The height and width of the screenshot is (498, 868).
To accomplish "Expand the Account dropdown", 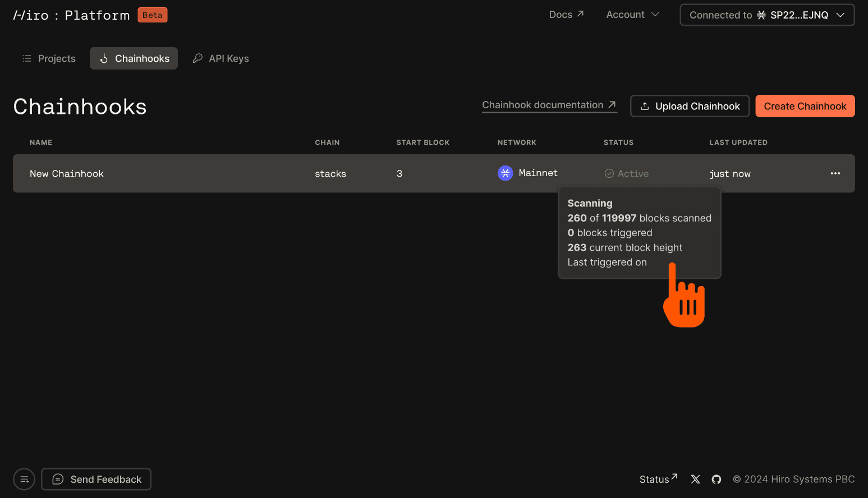I will 632,15.
